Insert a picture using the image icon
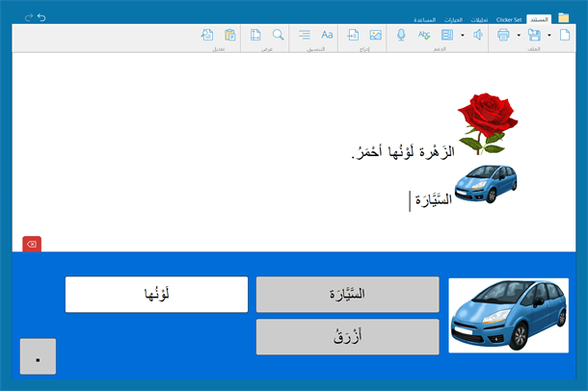This screenshot has height=391, width=588. tap(375, 35)
